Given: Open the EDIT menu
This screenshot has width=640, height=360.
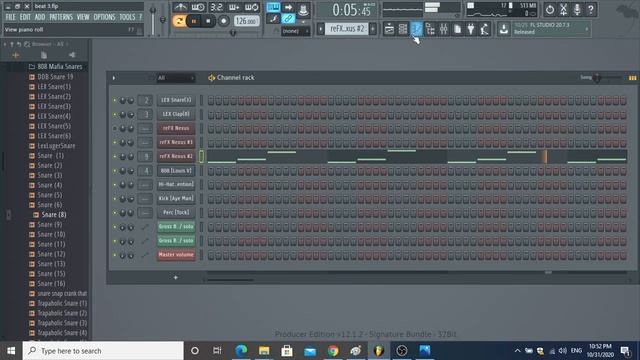Looking at the screenshot, I should pos(25,17).
